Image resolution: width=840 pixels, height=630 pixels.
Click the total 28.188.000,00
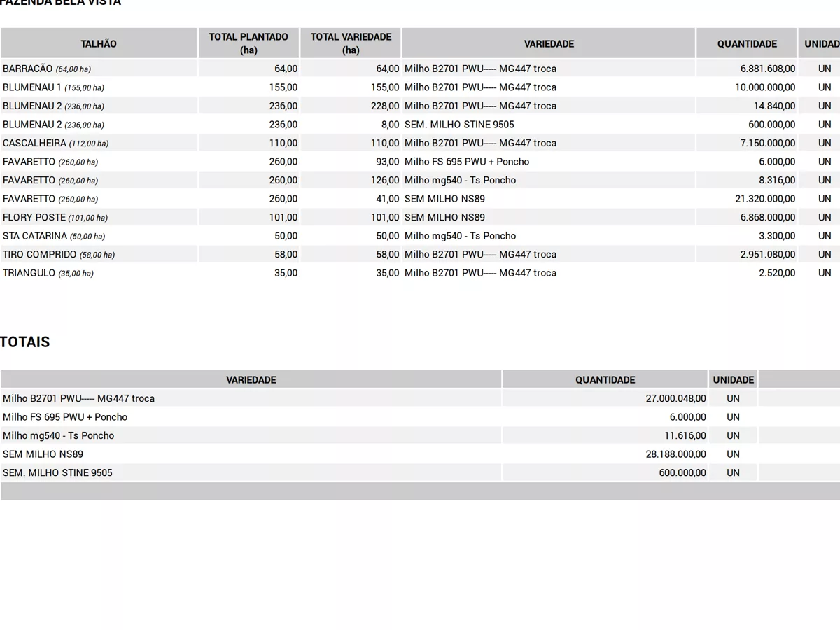[676, 454]
